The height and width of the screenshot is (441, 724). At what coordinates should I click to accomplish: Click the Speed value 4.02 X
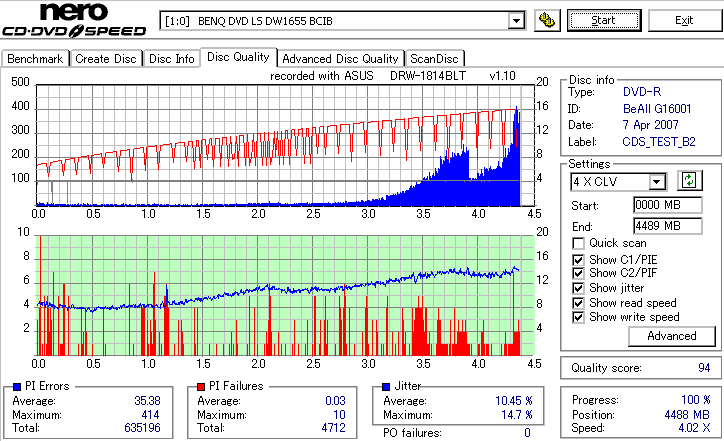[694, 428]
